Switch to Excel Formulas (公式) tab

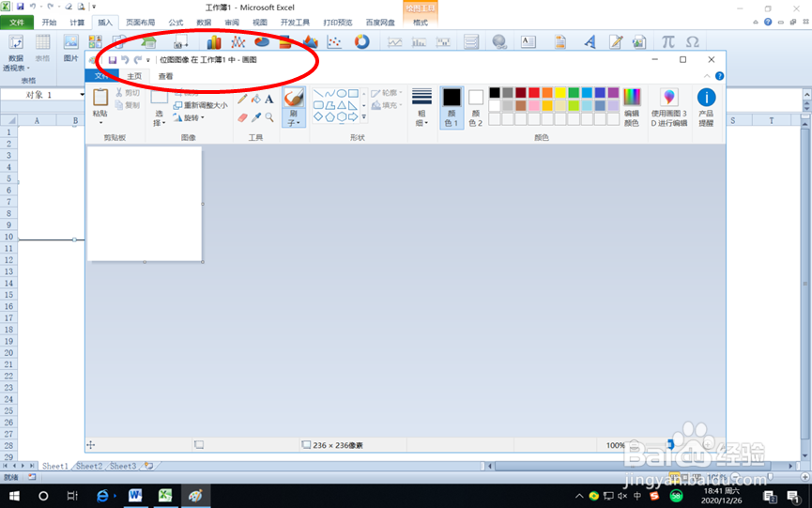(176, 23)
